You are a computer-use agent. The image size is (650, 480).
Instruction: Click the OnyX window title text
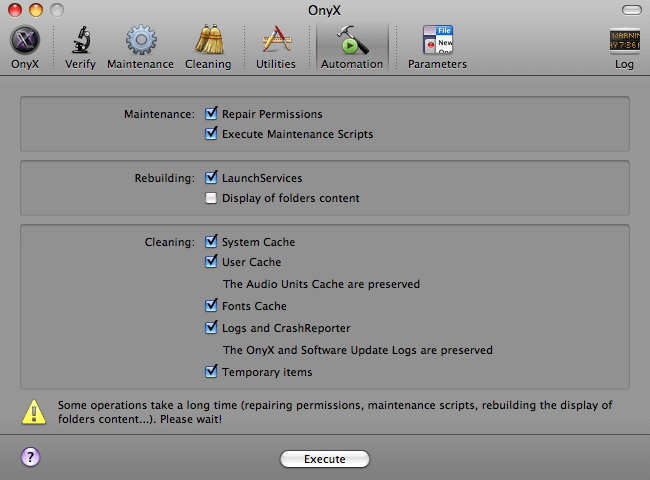point(324,10)
